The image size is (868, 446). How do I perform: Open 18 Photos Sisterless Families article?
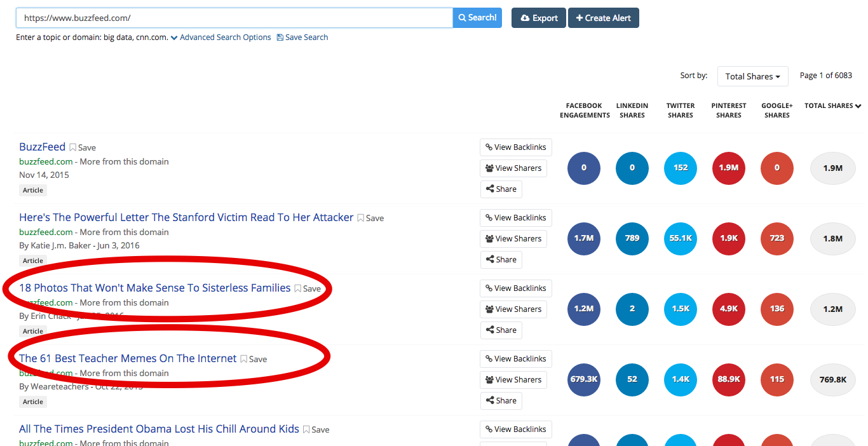(155, 288)
